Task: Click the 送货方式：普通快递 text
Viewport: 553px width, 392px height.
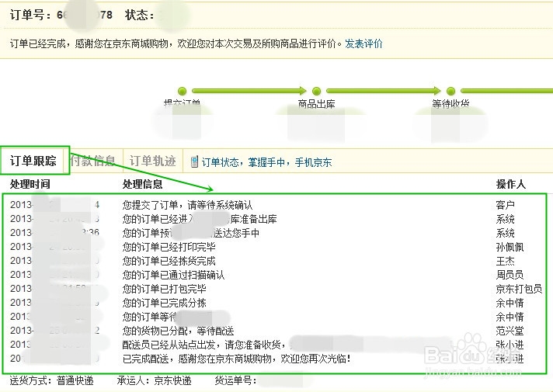Action: (x=51, y=380)
